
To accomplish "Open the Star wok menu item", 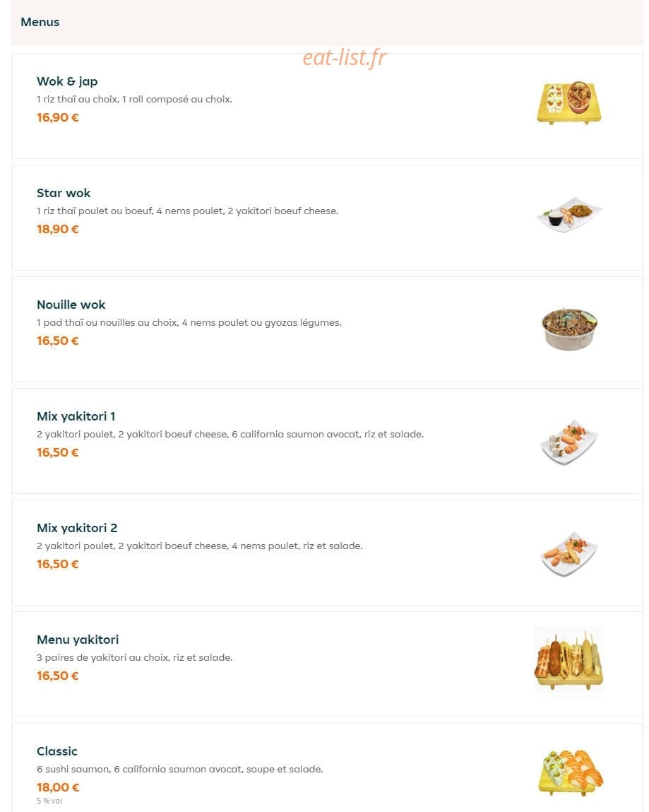I will pos(64,193).
